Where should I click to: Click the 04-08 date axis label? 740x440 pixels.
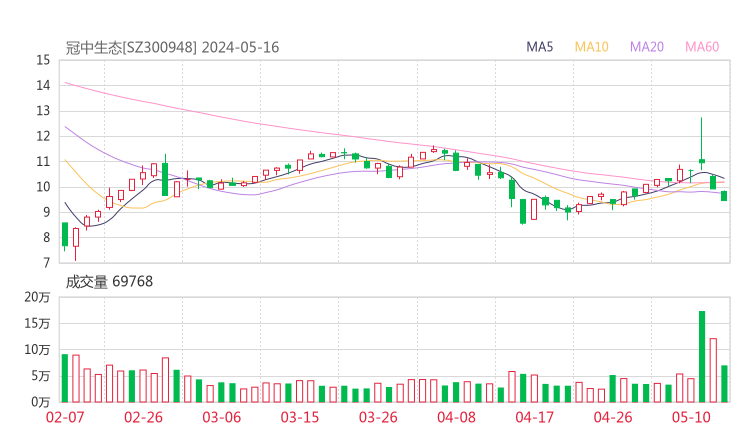pos(456,417)
